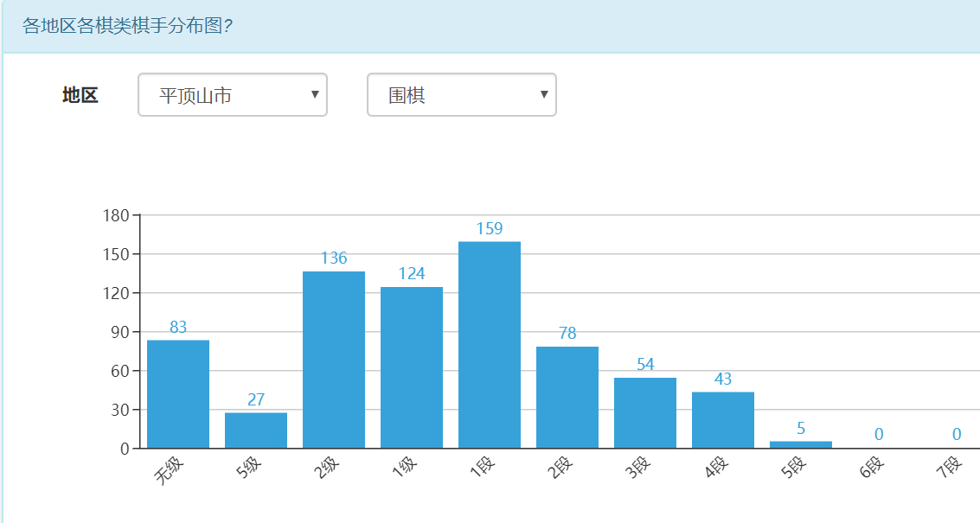The height and width of the screenshot is (523, 980).
Task: Click the 5级 bar showing 27
Action: (256, 431)
